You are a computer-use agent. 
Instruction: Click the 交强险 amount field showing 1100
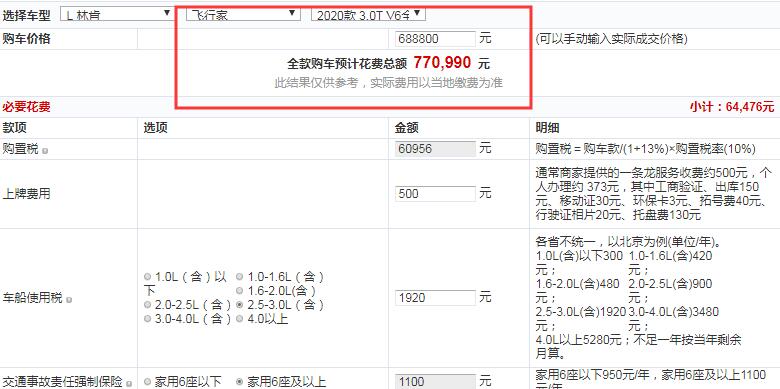point(435,382)
